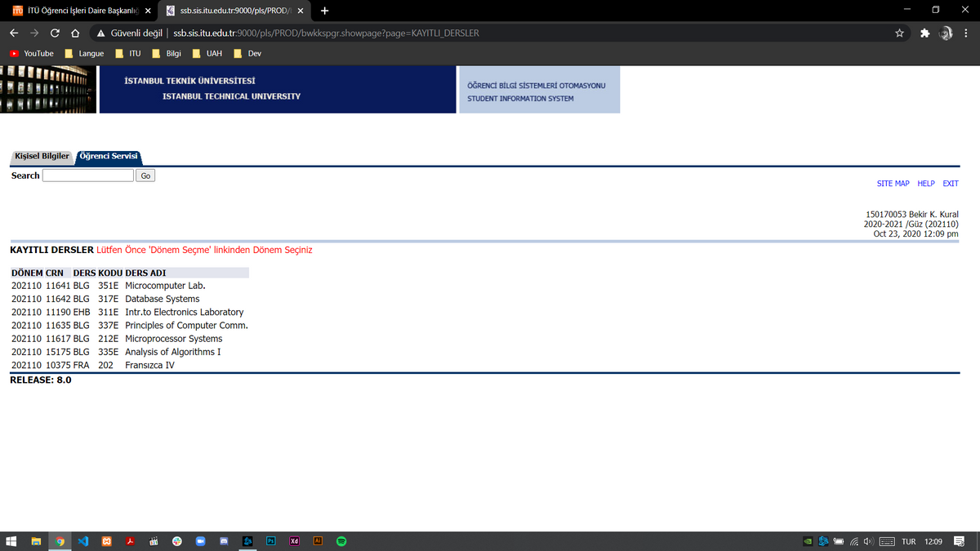The height and width of the screenshot is (551, 980).
Task: Go back using the browser back arrow
Action: coord(13,33)
